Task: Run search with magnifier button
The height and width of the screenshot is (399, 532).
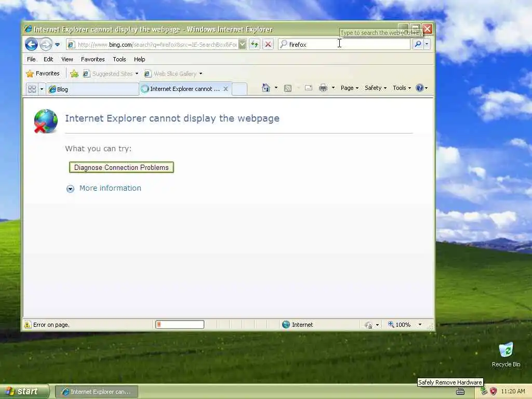Action: tap(418, 44)
